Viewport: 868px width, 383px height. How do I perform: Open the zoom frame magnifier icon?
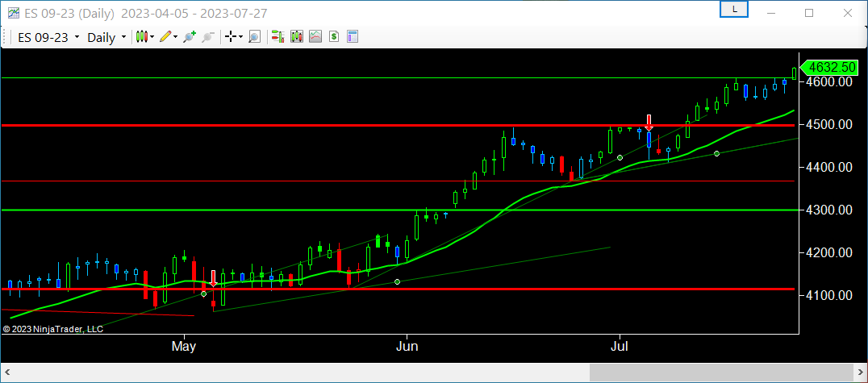254,37
